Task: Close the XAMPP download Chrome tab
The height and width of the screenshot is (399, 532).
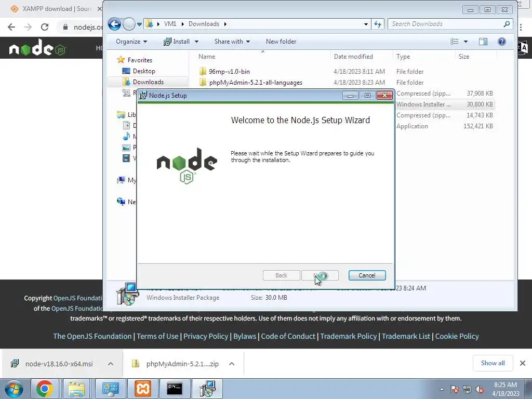Action: coord(99,9)
